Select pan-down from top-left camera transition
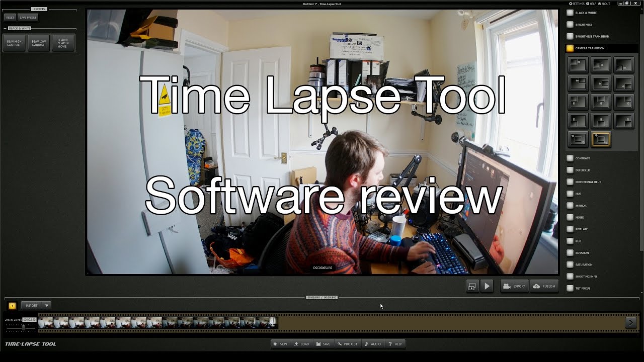The image size is (644, 362). coord(578,102)
